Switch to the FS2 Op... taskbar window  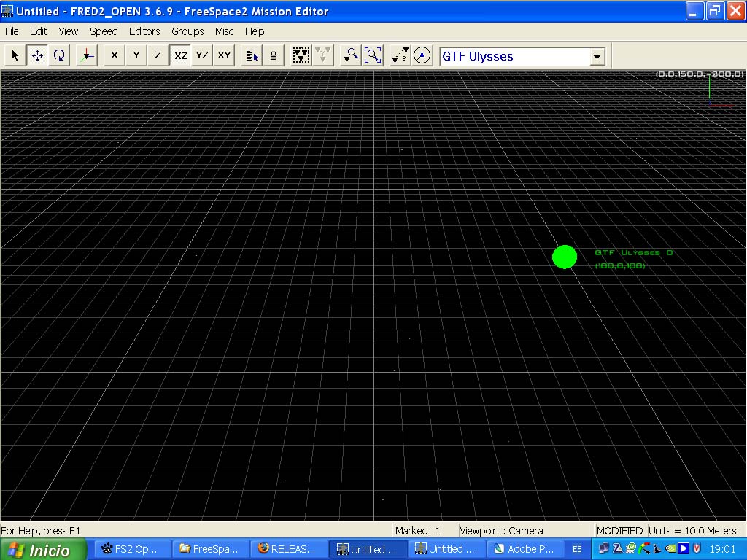click(130, 549)
